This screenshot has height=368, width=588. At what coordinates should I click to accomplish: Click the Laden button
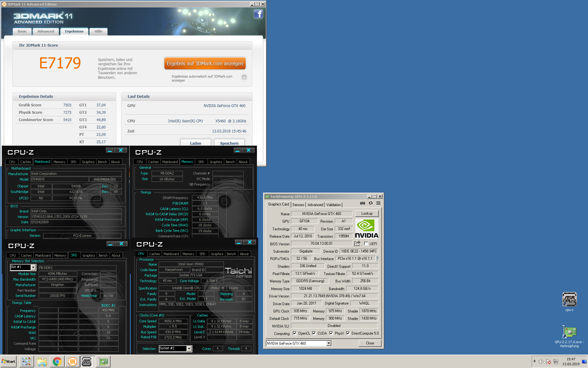coord(195,143)
